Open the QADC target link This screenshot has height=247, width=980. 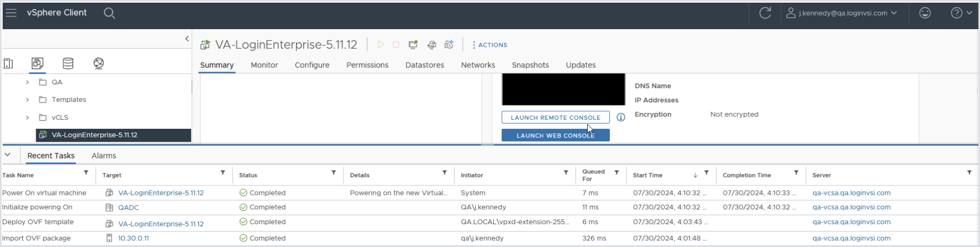pyautogui.click(x=128, y=207)
